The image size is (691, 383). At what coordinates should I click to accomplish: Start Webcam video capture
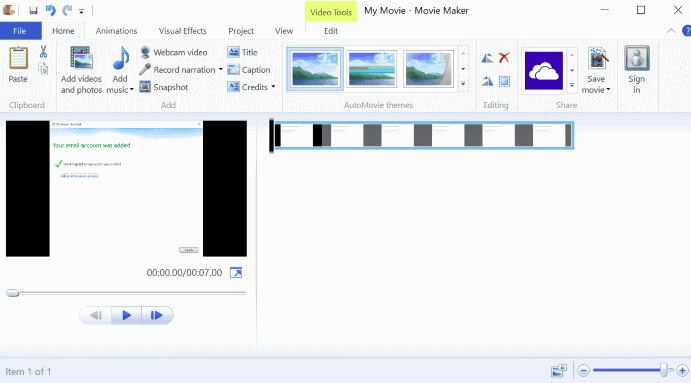(174, 52)
